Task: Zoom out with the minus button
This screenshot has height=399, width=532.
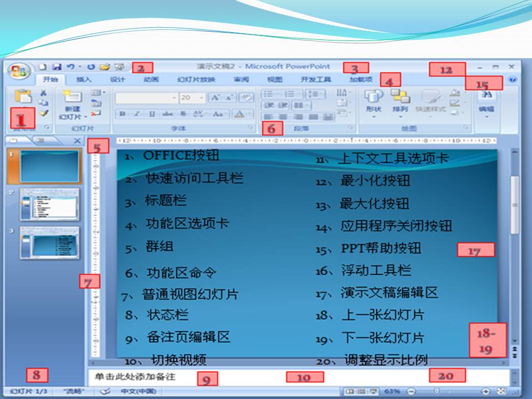Action: [x=411, y=391]
